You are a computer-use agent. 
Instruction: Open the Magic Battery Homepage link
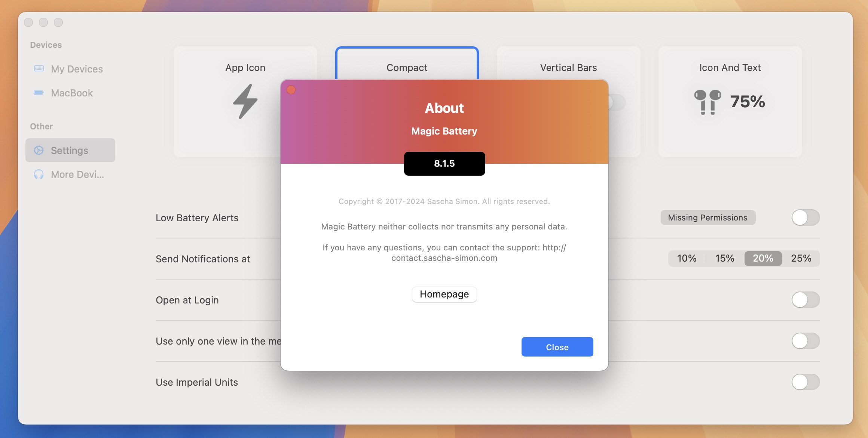coord(444,293)
